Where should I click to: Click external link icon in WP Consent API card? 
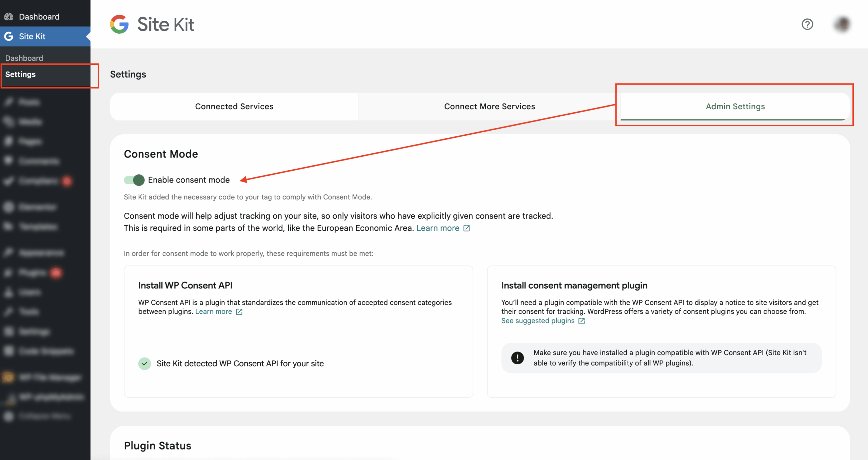coord(239,312)
